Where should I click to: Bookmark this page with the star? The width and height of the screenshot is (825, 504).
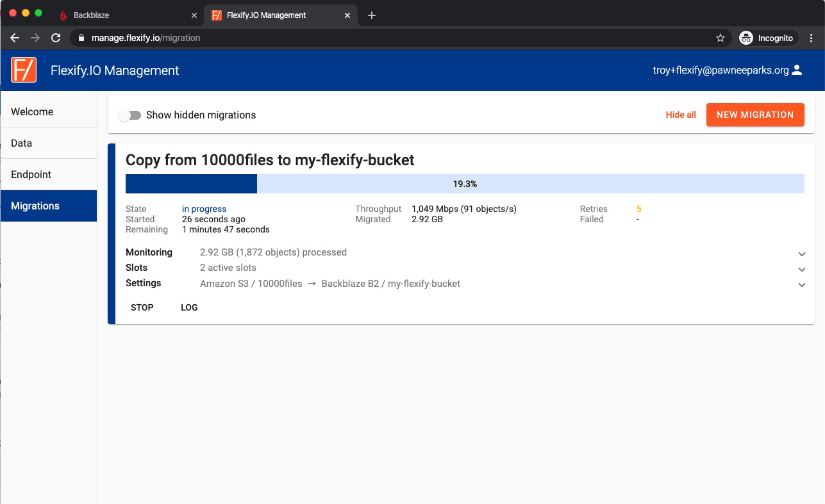[720, 38]
